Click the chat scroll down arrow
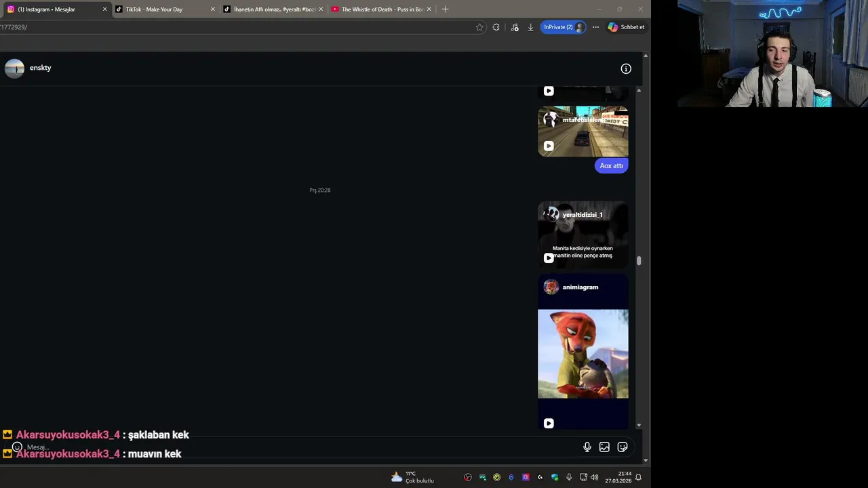This screenshot has width=868, height=488. pos(639,425)
